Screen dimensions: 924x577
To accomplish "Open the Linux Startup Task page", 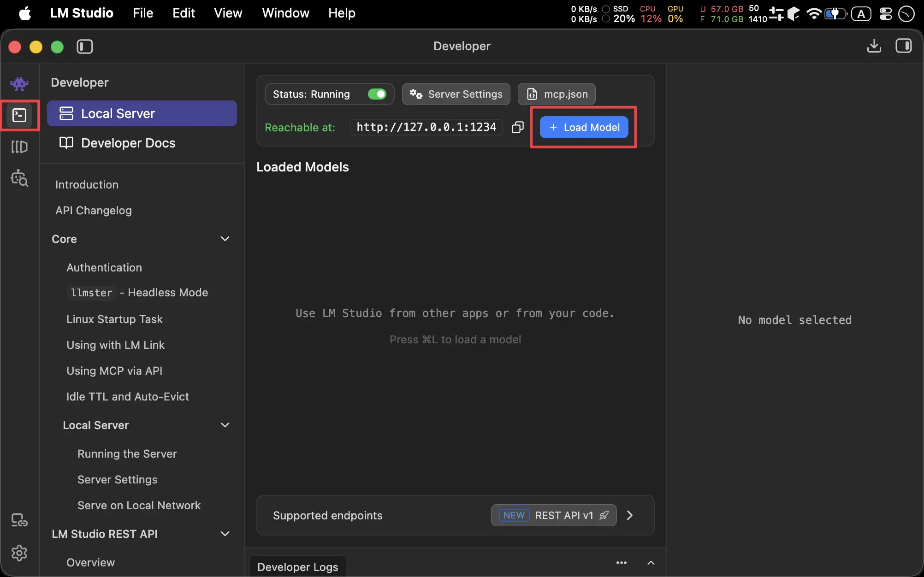I will (114, 319).
